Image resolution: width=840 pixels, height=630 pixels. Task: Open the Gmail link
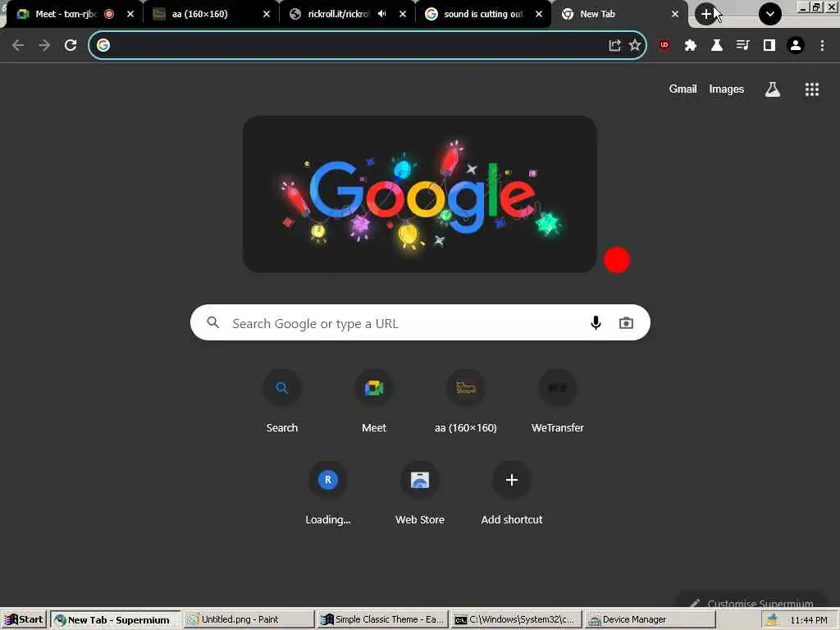coord(682,89)
